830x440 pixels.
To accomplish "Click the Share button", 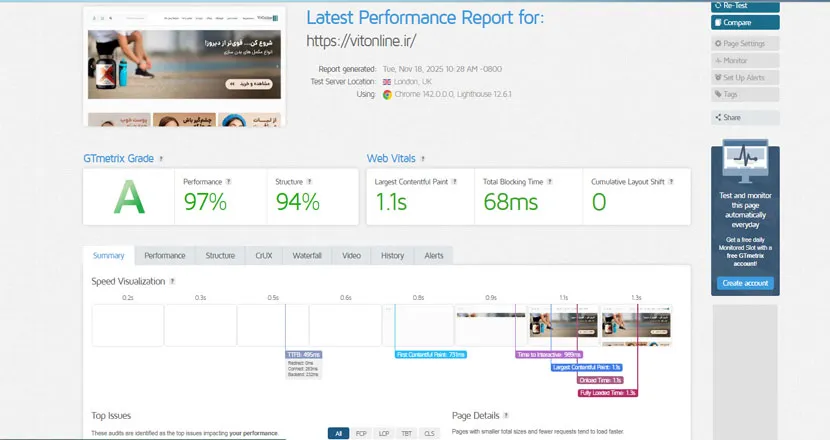I will [745, 117].
